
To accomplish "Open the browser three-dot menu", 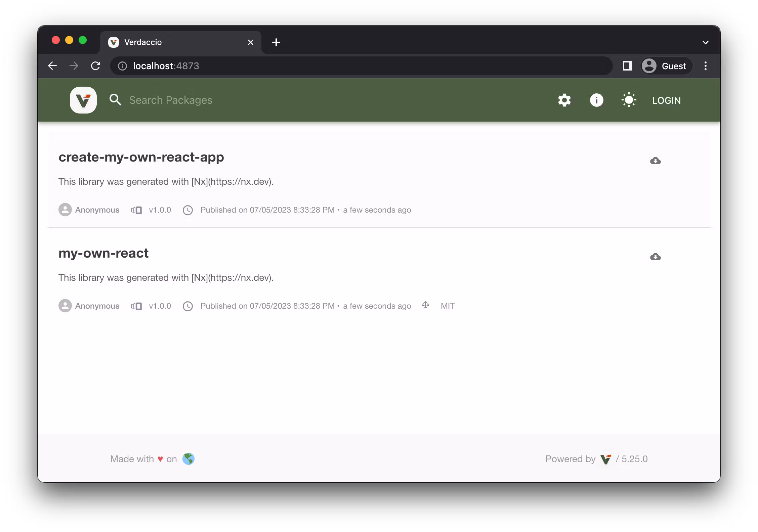I will [x=705, y=66].
